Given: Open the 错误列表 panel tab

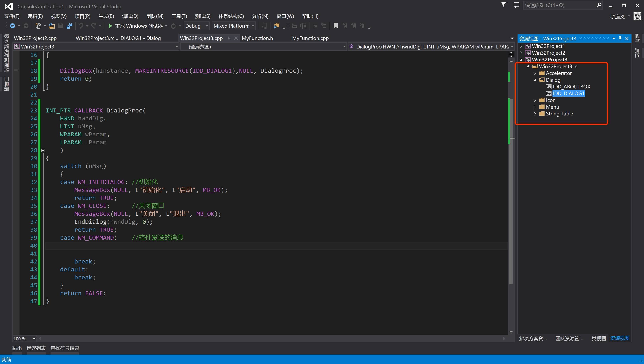Looking at the screenshot, I should (x=36, y=348).
